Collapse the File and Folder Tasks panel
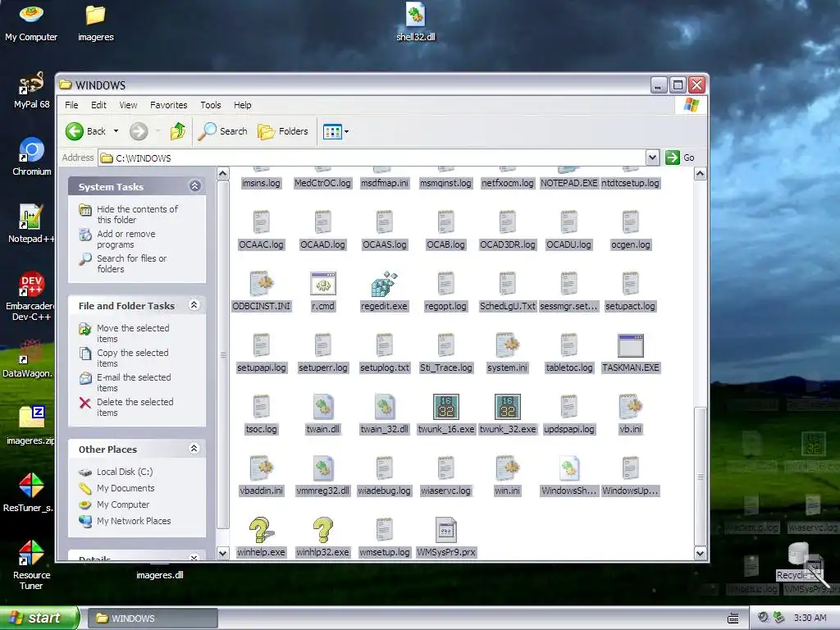Viewport: 840px width, 630px height. point(194,305)
